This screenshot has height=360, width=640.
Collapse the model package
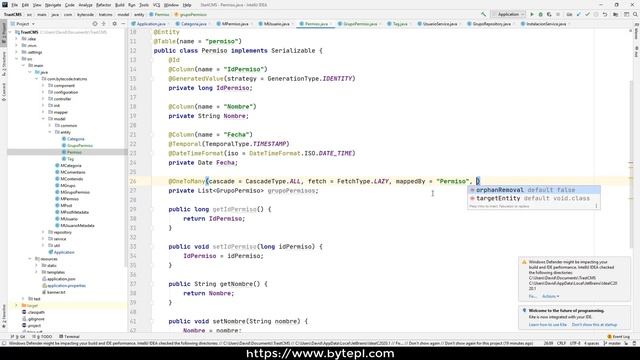[43, 119]
